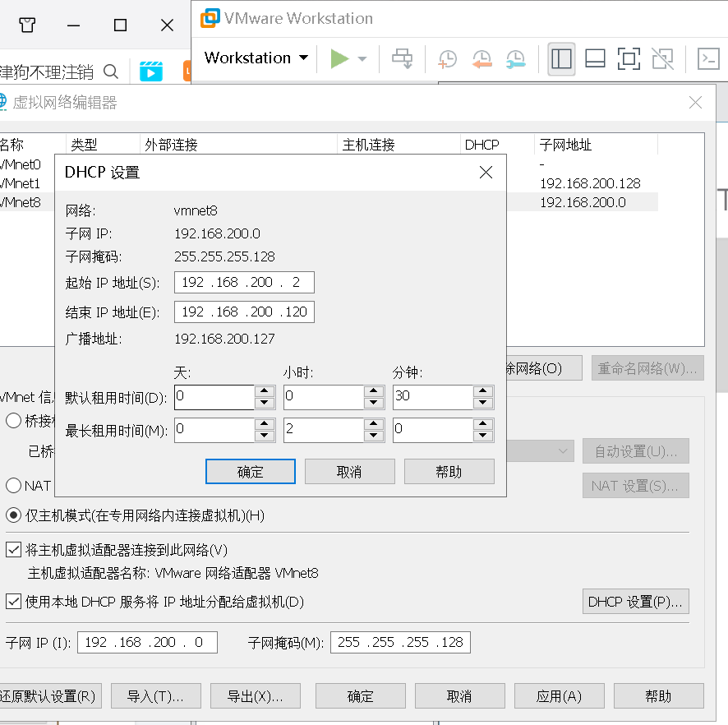Viewport: 728px width, 725px height.
Task: Increase default lease days spinner
Action: [265, 391]
